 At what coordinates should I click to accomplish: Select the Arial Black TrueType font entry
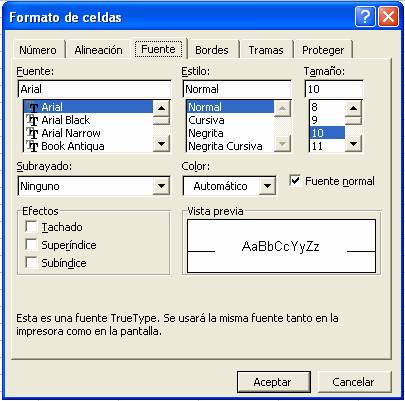click(x=88, y=120)
